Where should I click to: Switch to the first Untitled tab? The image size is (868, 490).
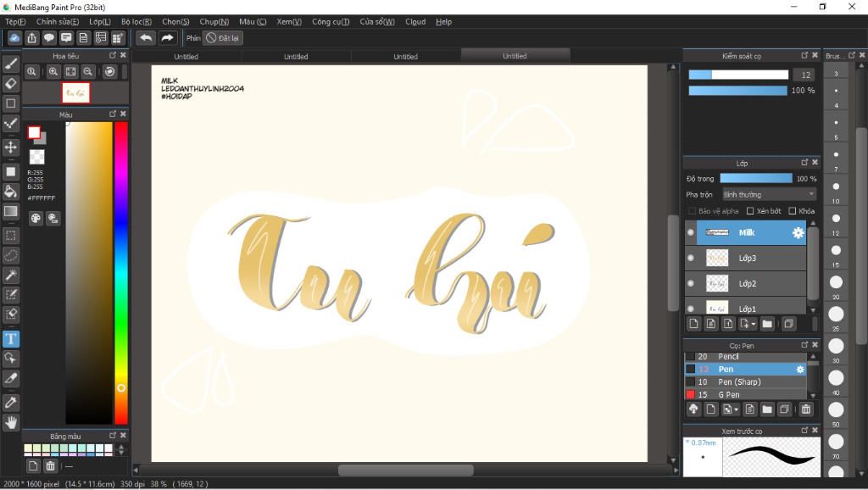tap(186, 57)
